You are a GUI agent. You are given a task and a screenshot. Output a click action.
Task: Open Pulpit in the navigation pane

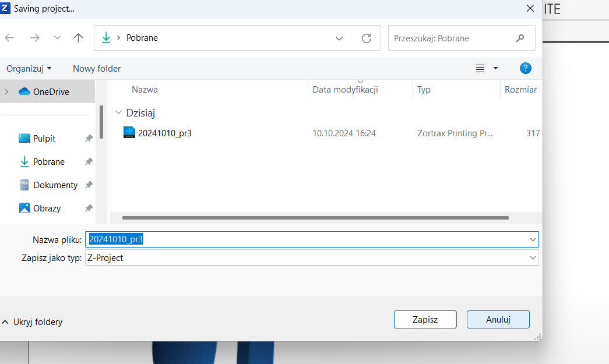tap(44, 138)
